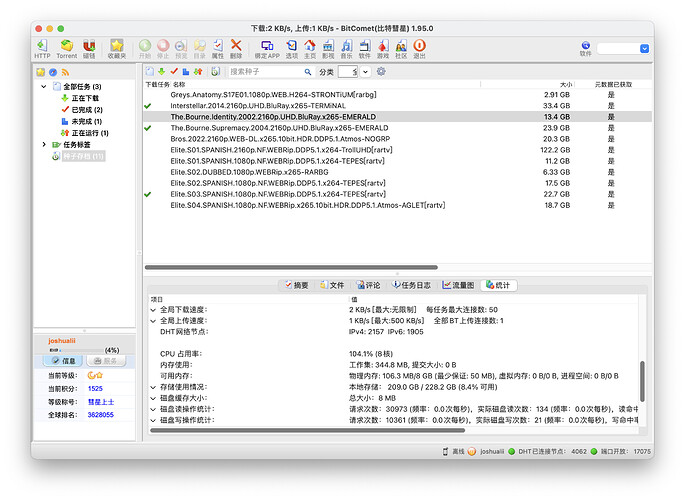
Task: Click the green down-arrow filter icon
Action: click(x=162, y=72)
